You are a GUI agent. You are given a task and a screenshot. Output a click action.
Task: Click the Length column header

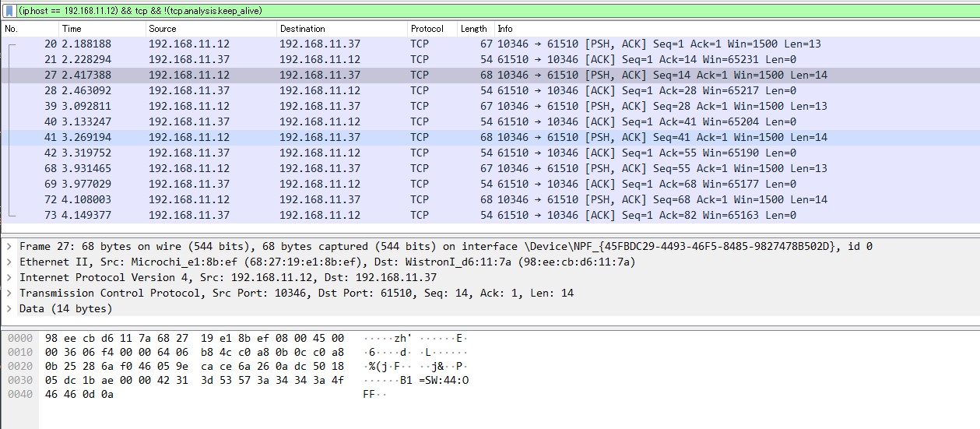(x=473, y=29)
